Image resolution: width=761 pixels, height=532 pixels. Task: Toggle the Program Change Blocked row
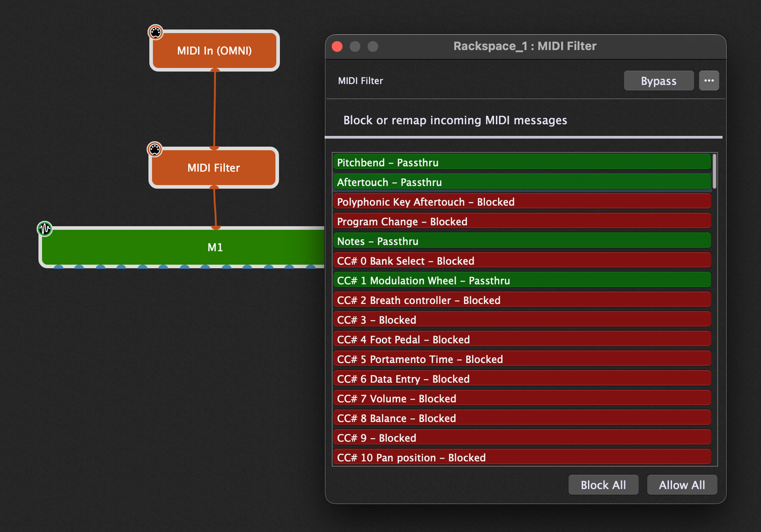[x=521, y=221]
